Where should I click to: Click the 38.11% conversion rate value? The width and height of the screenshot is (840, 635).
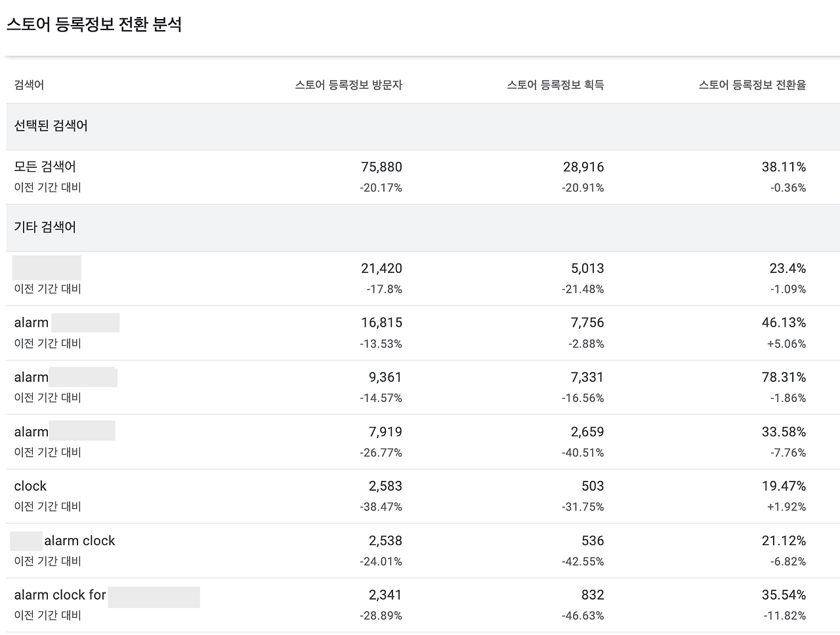[x=784, y=167]
